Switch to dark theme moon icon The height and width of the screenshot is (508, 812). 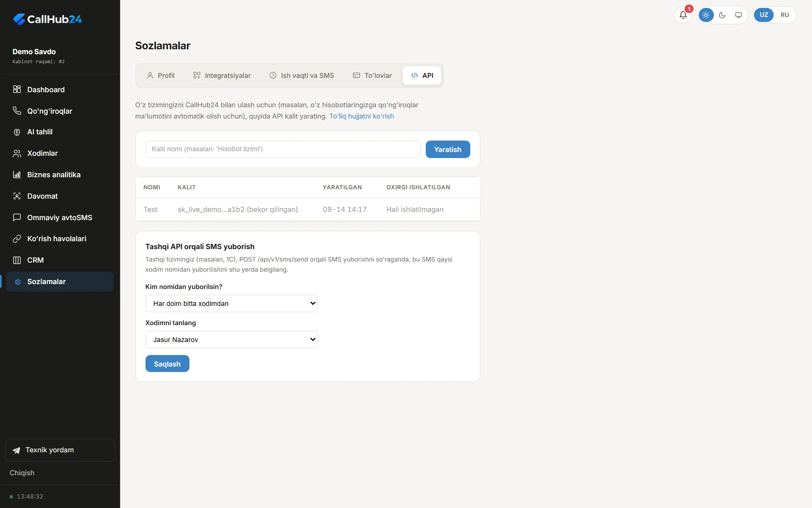(x=722, y=15)
